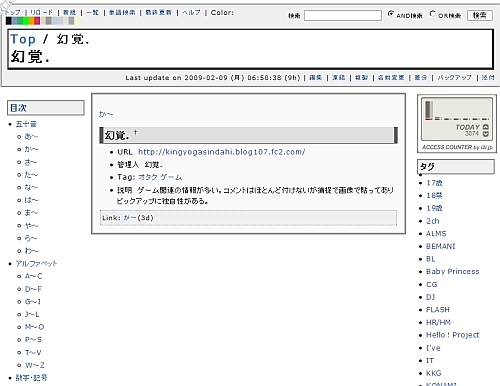
Task: Follow the か～ breadcrumb above the heading
Action: pyautogui.click(x=106, y=114)
